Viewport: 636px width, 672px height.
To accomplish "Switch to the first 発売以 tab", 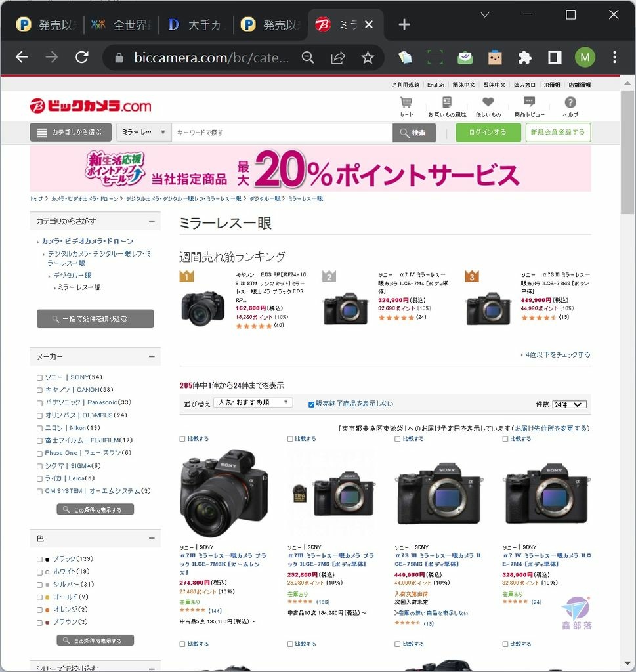I will pos(47,25).
